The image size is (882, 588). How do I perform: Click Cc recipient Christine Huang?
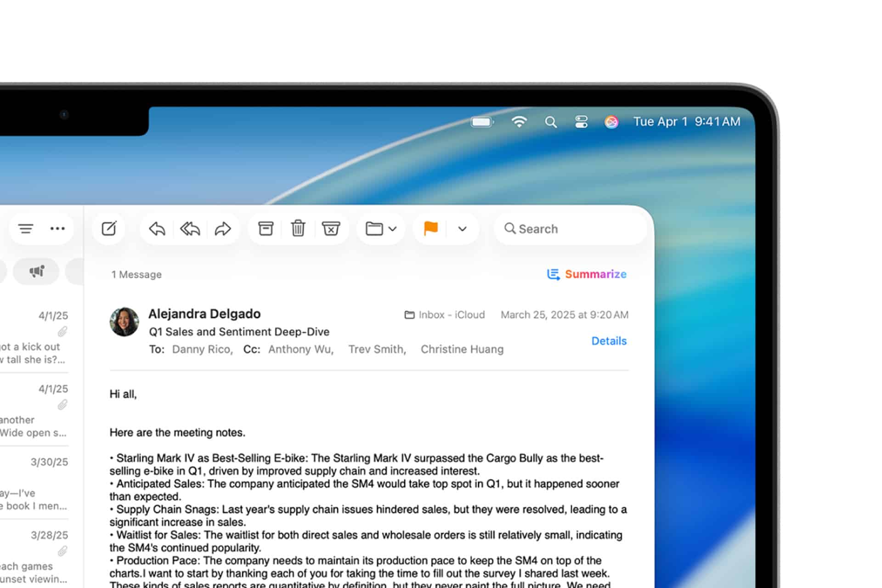coord(462,349)
